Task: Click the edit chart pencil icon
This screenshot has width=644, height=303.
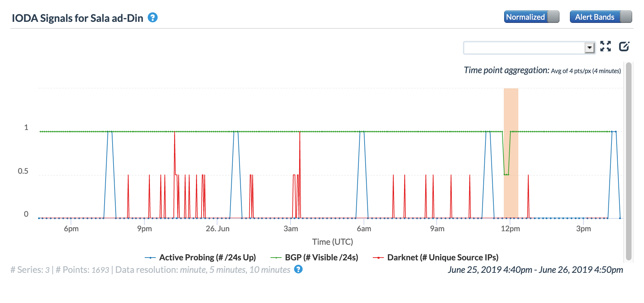Action: pyautogui.click(x=624, y=46)
